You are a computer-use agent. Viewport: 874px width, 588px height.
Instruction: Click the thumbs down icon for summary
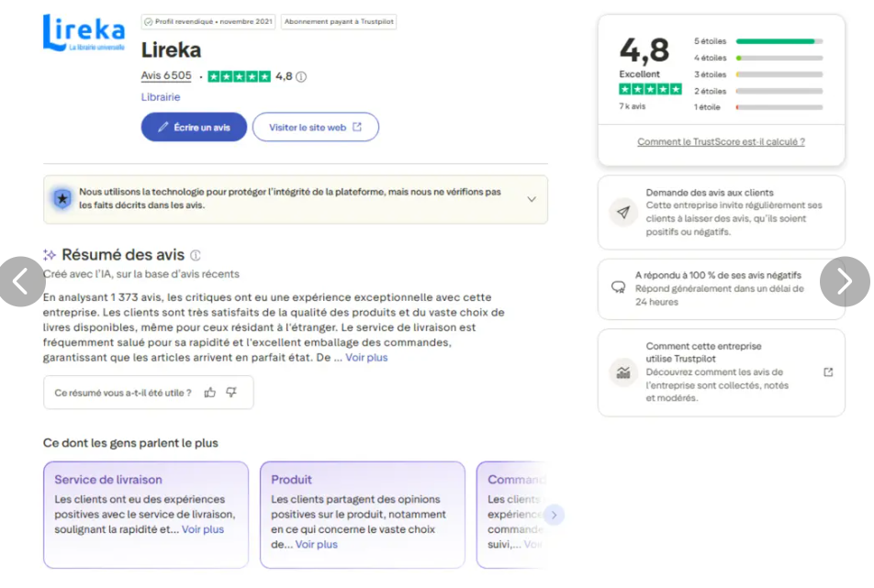pyautogui.click(x=231, y=393)
